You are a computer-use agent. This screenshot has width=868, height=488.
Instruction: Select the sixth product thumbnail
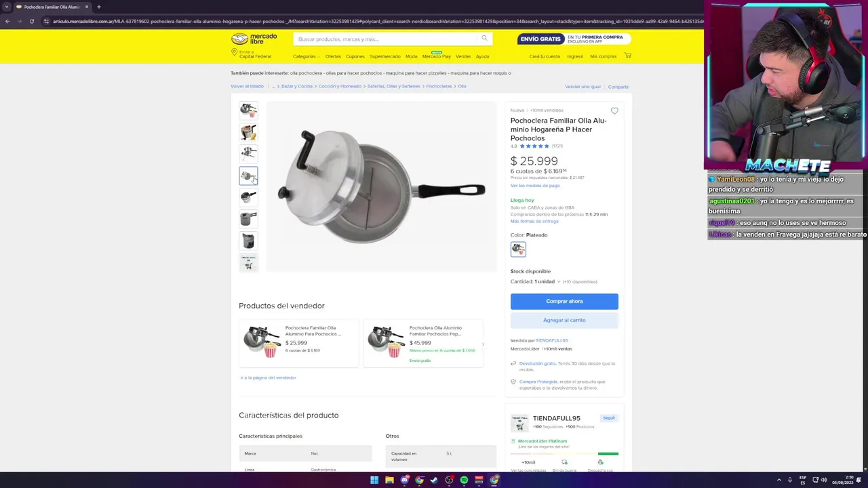[248, 219]
